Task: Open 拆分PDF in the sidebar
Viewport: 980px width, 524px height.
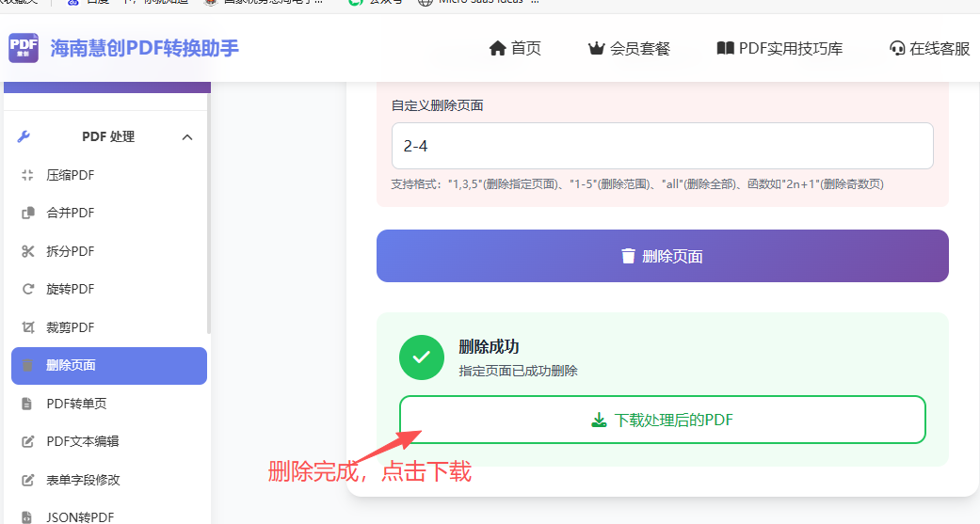Action: (70, 252)
